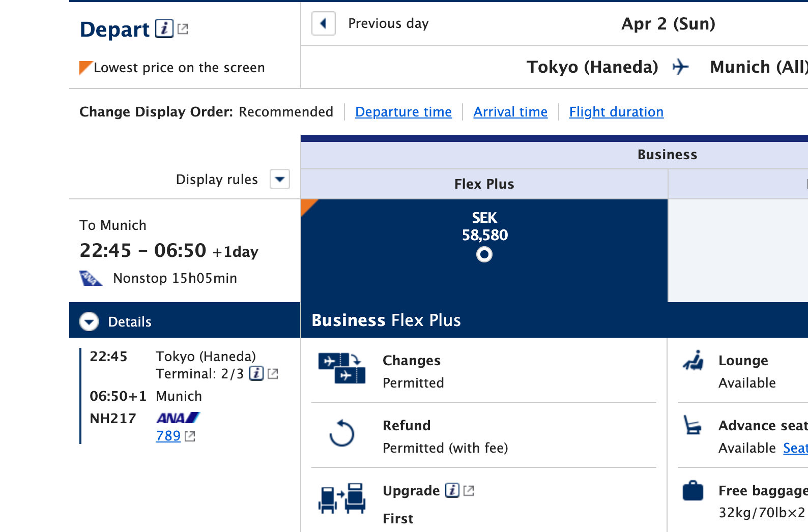808x532 pixels.
Task: Go to the previous day arrow
Action: 323,23
